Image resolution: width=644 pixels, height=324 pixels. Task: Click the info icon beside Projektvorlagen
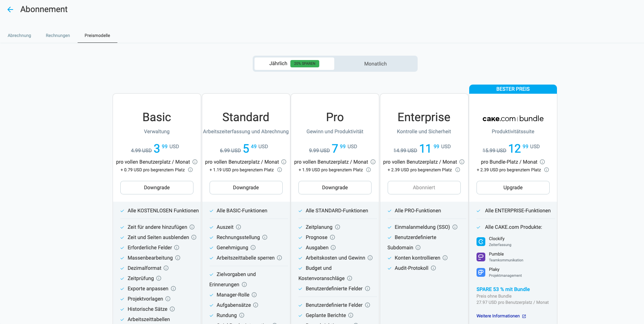(x=168, y=299)
